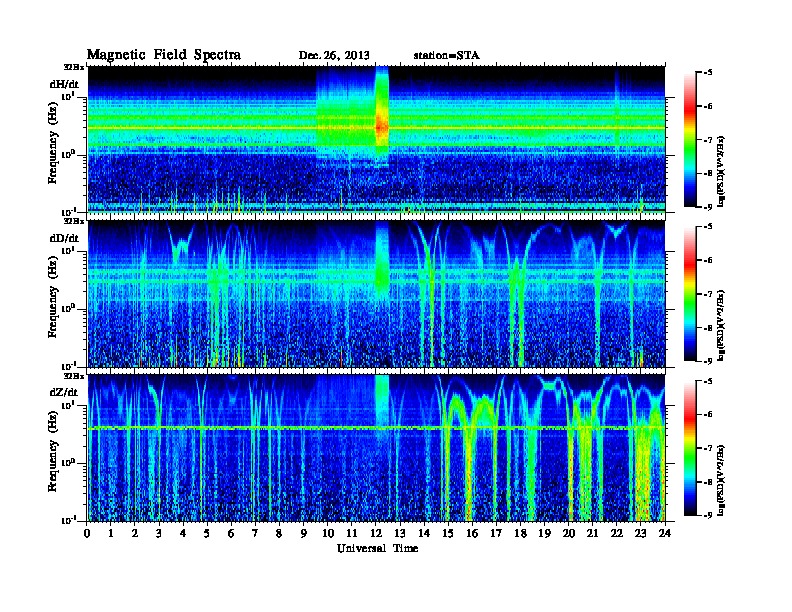Click hour tick "23" on the time axis
The image size is (792, 612).
coord(640,533)
